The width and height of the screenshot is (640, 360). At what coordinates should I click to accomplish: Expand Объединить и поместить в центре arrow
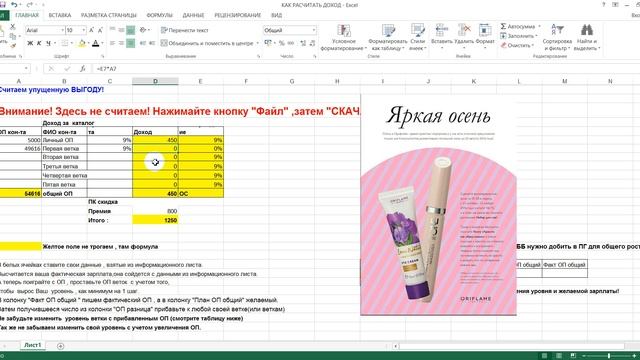[x=258, y=43]
